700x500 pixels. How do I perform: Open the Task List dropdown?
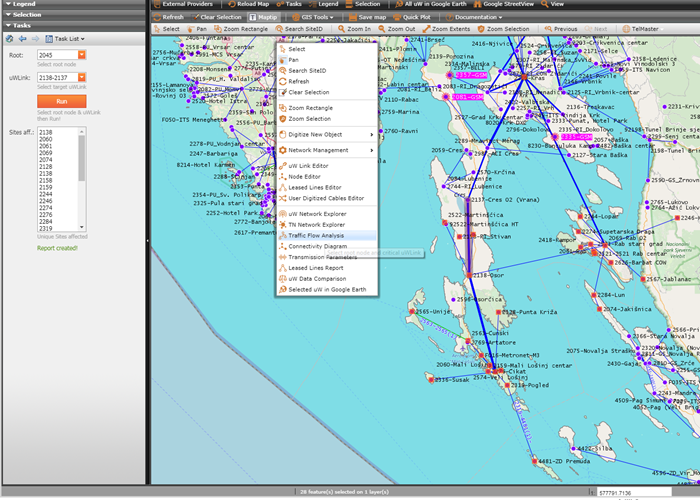(x=65, y=39)
